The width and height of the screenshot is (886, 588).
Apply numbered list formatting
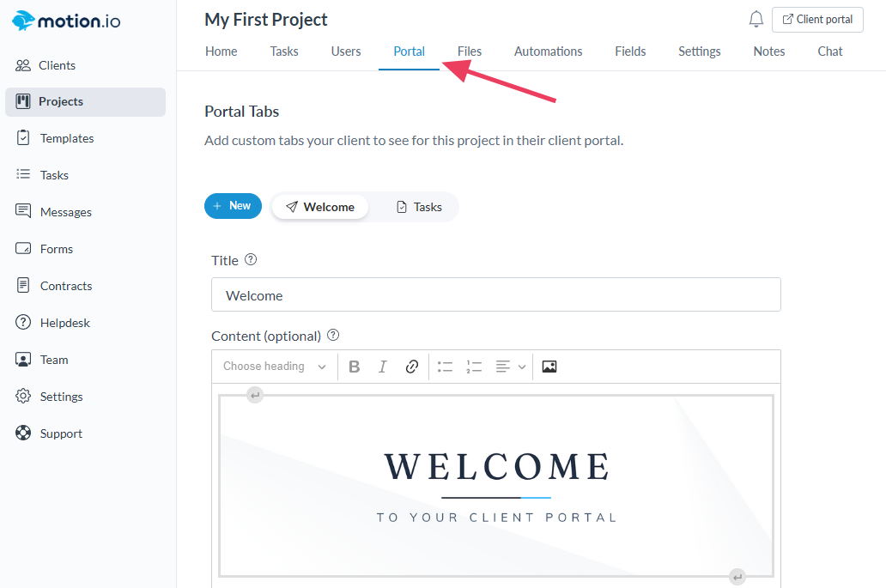[474, 367]
